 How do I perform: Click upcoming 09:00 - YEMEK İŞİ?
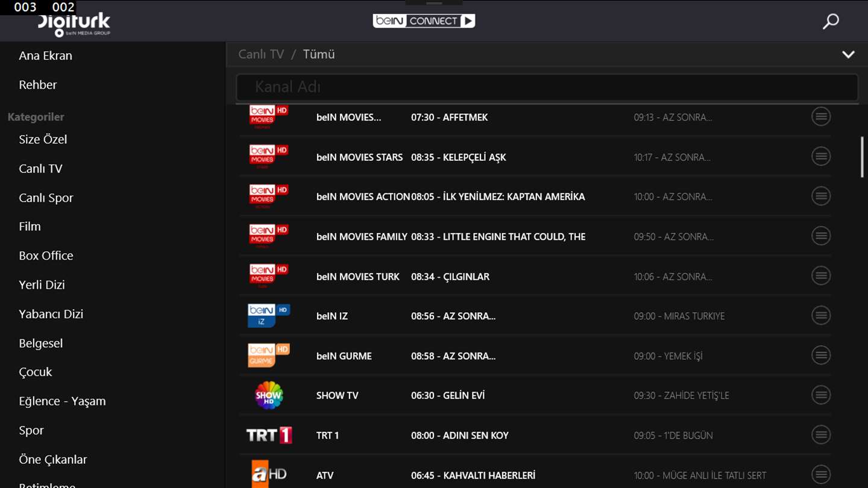(x=668, y=356)
